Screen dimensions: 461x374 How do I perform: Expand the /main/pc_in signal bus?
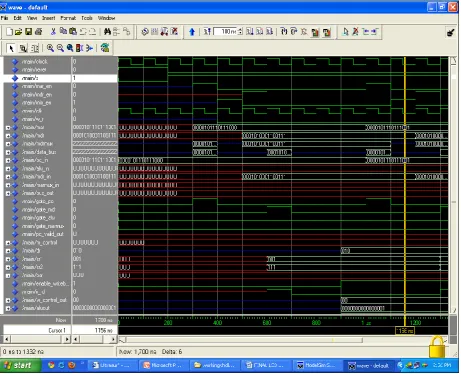[8, 161]
